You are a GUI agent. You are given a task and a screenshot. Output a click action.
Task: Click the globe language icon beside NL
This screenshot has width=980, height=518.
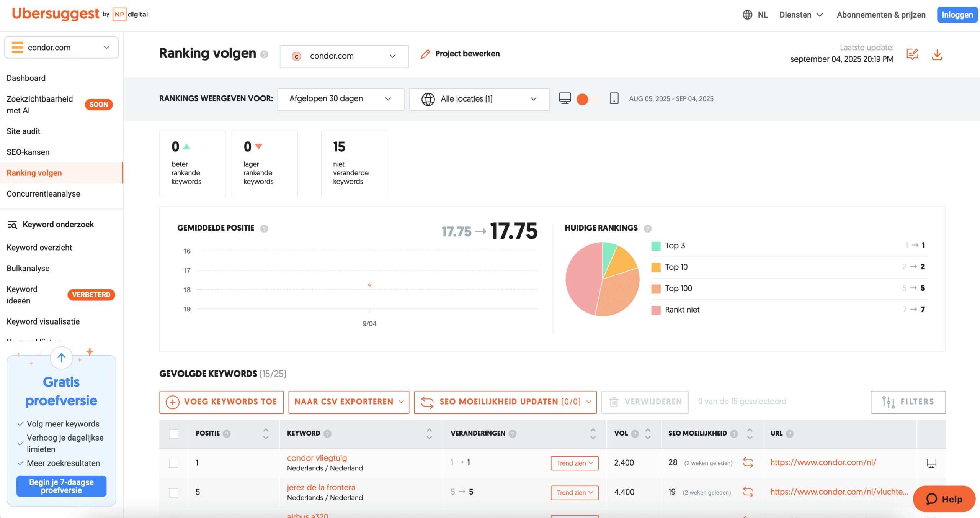pyautogui.click(x=747, y=15)
